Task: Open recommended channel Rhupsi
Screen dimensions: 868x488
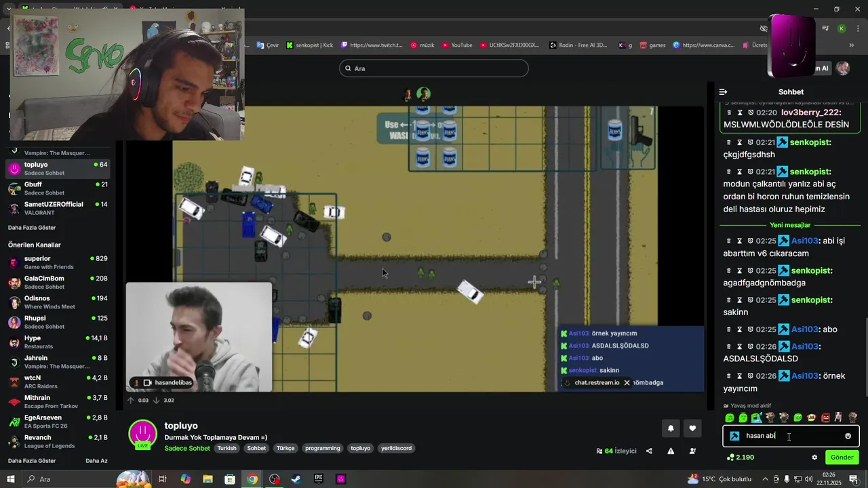Action: point(58,322)
